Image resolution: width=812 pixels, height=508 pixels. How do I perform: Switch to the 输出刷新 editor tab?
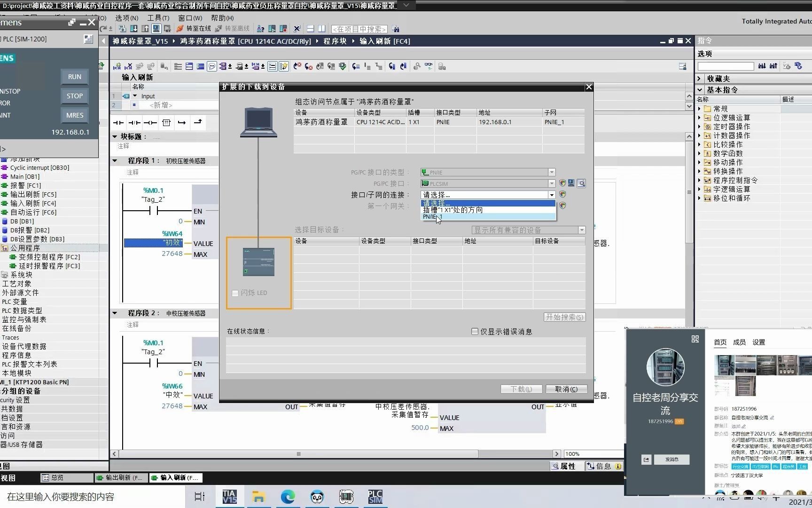(121, 477)
